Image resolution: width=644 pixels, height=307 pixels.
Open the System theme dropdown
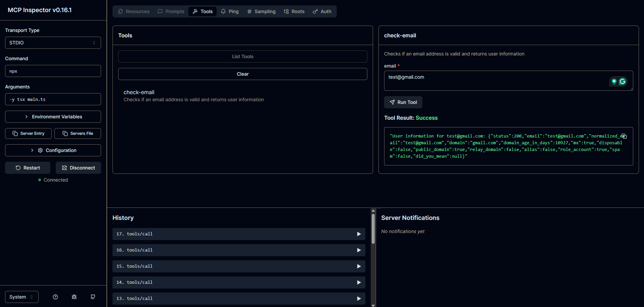click(x=21, y=297)
